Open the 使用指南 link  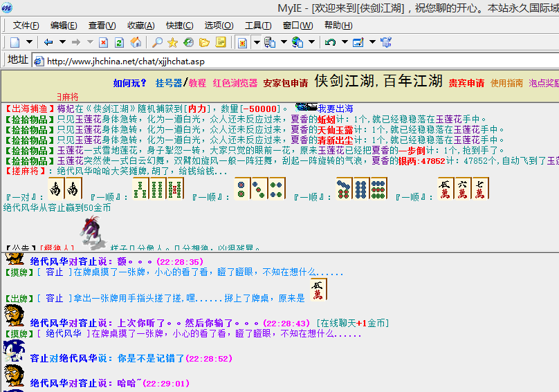pos(506,83)
